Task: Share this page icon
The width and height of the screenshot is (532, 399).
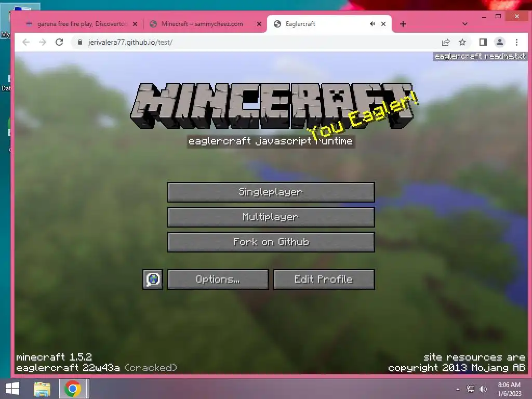Action: coord(445,42)
